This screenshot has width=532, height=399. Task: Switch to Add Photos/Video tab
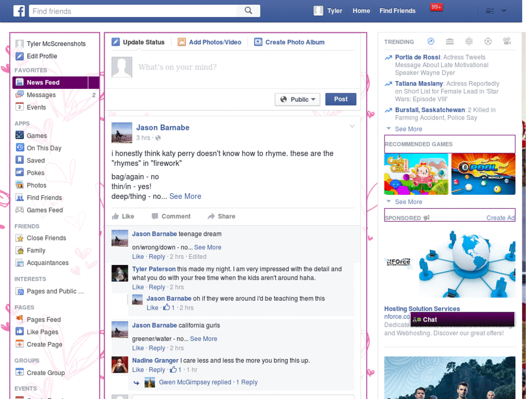209,42
